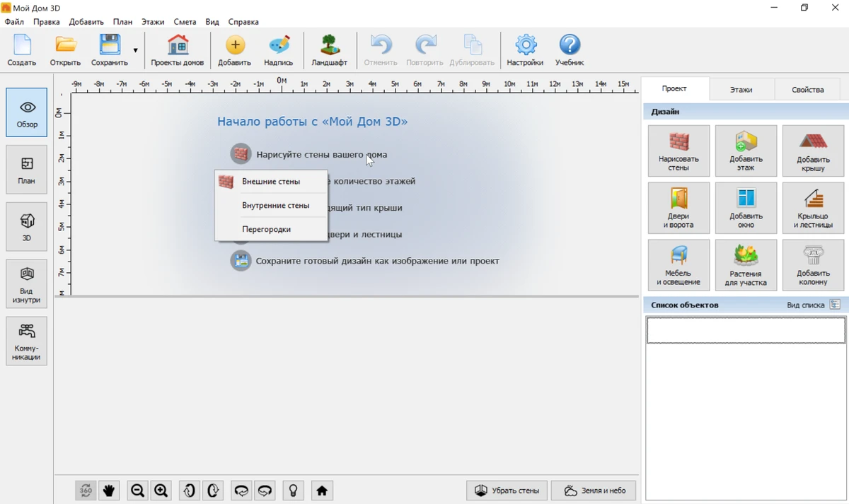Click the Добавить plus toolbar icon
Image resolution: width=849 pixels, height=504 pixels.
pyautogui.click(x=234, y=49)
